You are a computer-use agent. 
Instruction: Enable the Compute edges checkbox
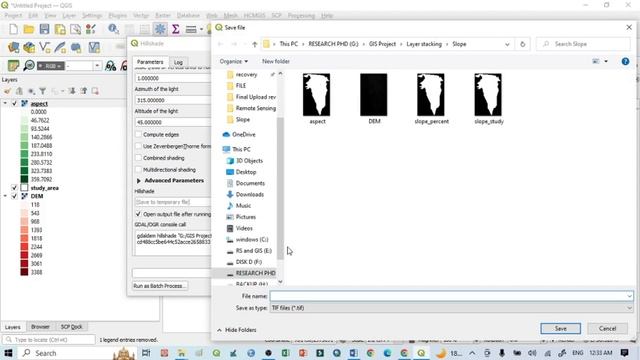tap(138, 134)
